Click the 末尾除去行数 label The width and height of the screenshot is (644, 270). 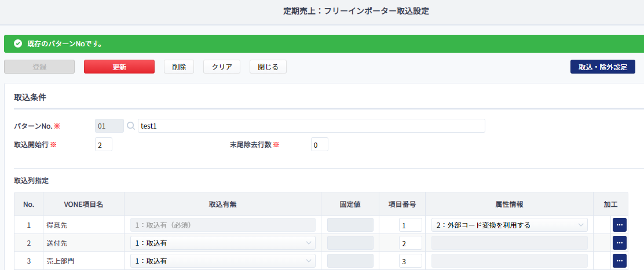point(251,145)
